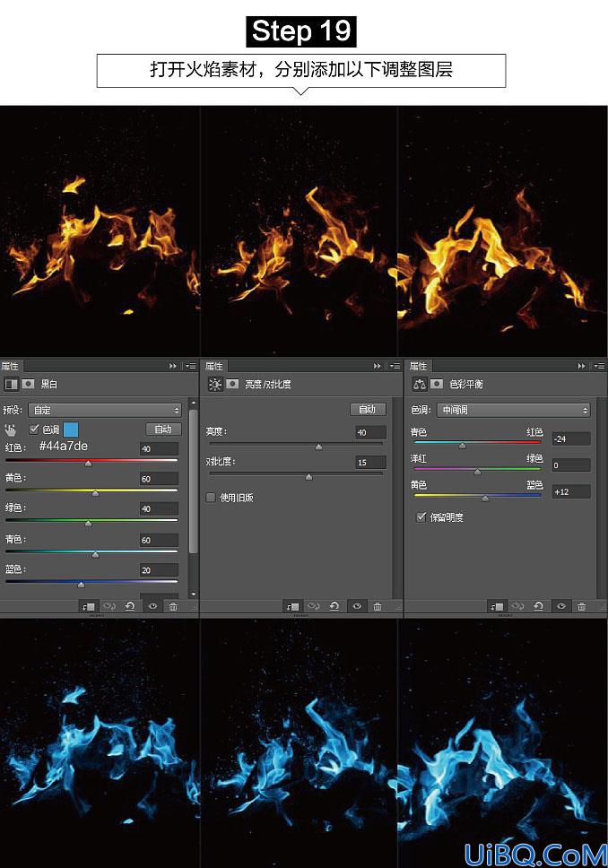The image size is (608, 868).
Task: Click 自动 button in 黑白 panel
Action: click(163, 429)
